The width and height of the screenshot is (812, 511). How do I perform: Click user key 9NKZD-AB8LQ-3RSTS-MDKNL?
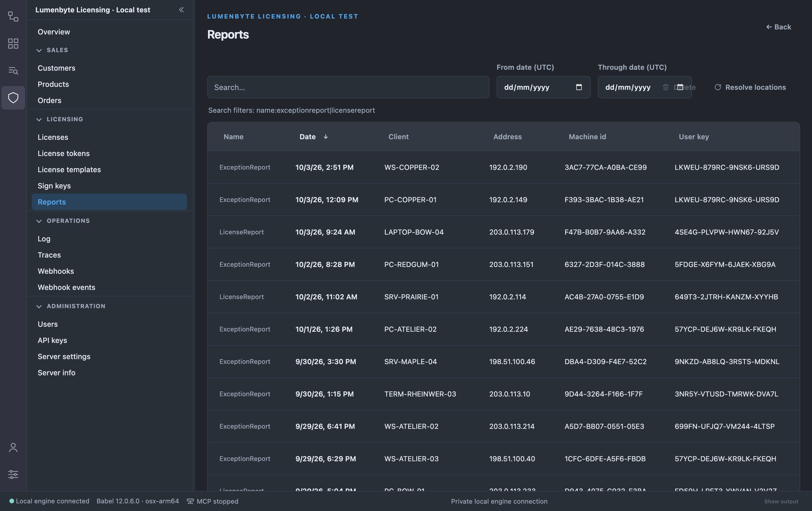click(727, 361)
